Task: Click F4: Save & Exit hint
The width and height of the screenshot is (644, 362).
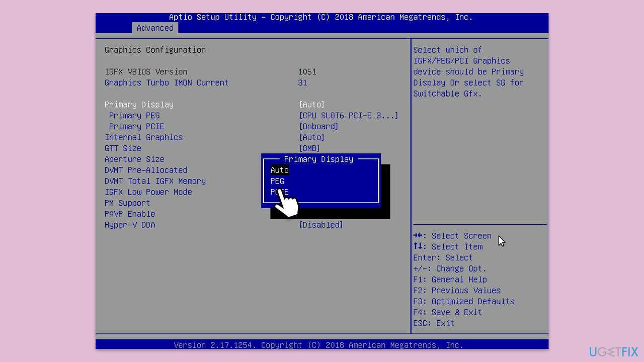Action: pyautogui.click(x=447, y=313)
